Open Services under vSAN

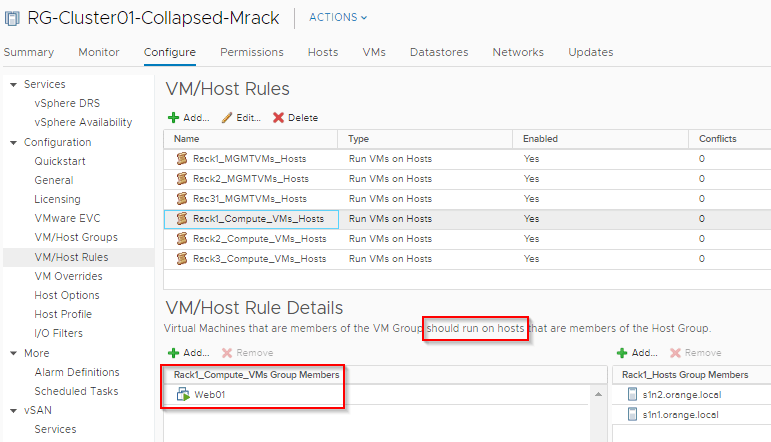pyautogui.click(x=55, y=429)
